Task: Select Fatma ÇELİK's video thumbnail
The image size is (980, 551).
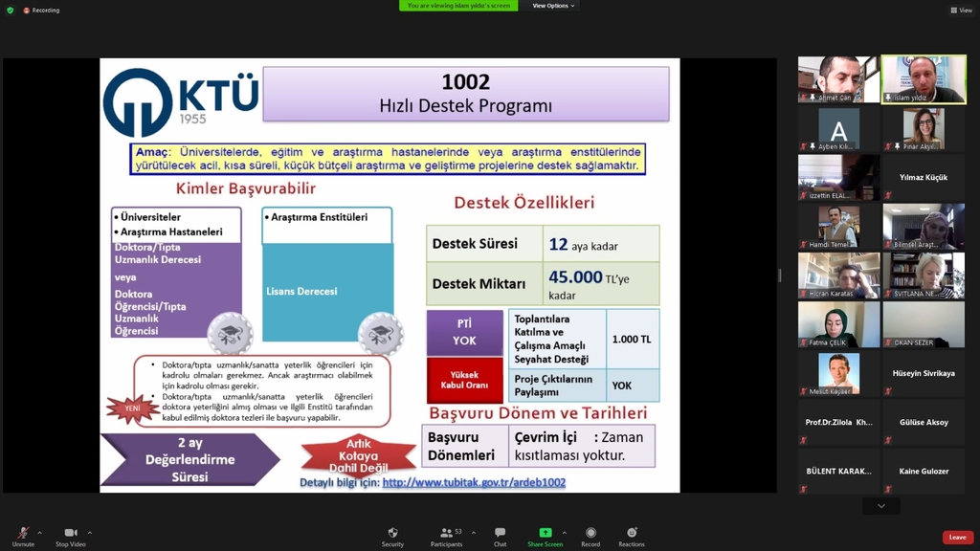Action: click(x=838, y=325)
